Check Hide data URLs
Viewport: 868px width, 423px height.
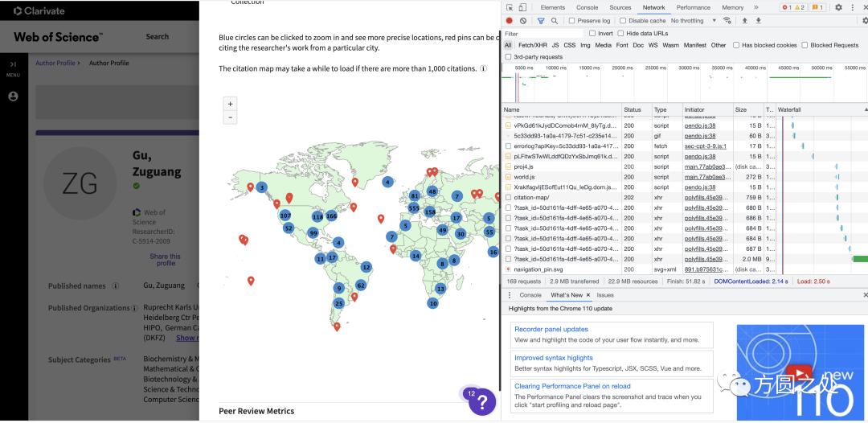621,33
